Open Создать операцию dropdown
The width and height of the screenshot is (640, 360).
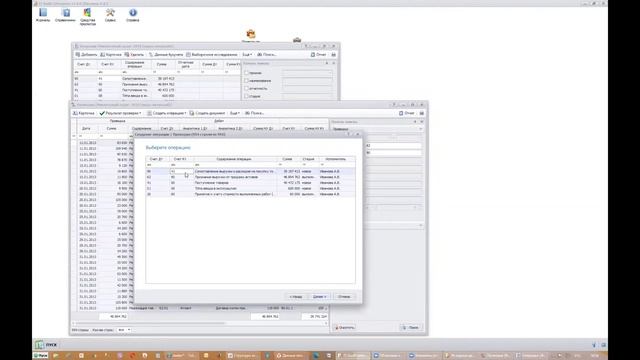(167, 113)
